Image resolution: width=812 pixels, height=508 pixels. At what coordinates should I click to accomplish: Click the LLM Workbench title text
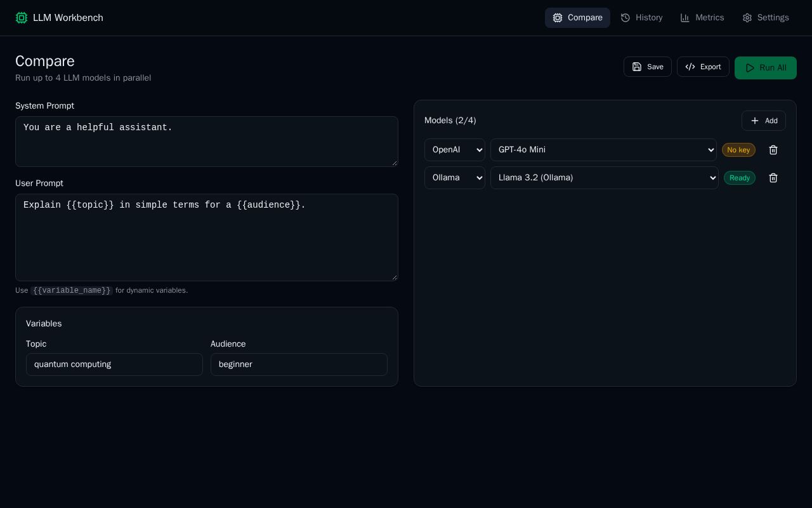[x=68, y=18]
